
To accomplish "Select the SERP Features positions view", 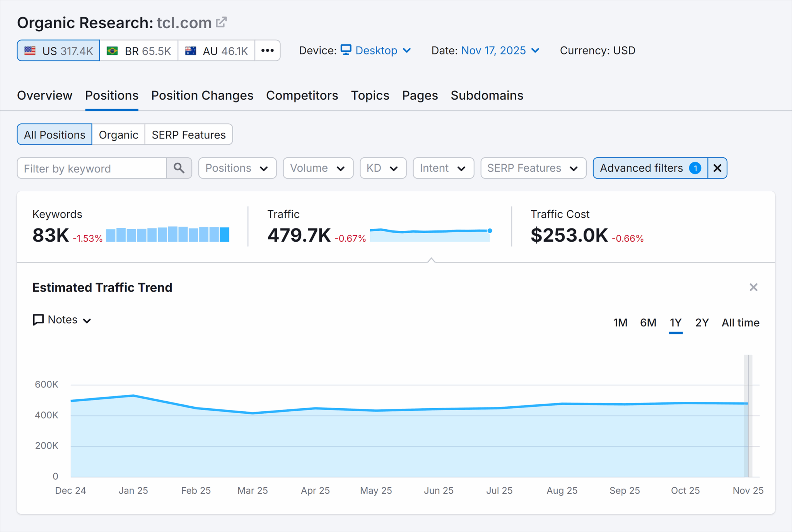I will [x=189, y=135].
